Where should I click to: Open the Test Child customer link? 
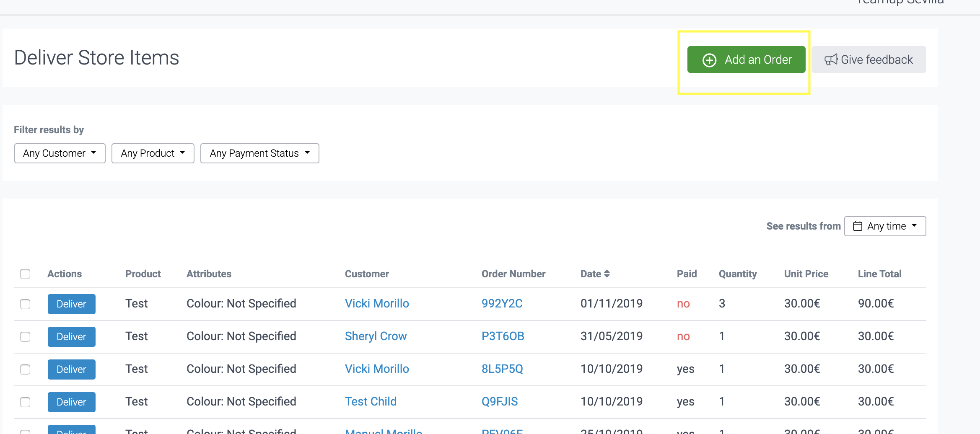coord(371,402)
